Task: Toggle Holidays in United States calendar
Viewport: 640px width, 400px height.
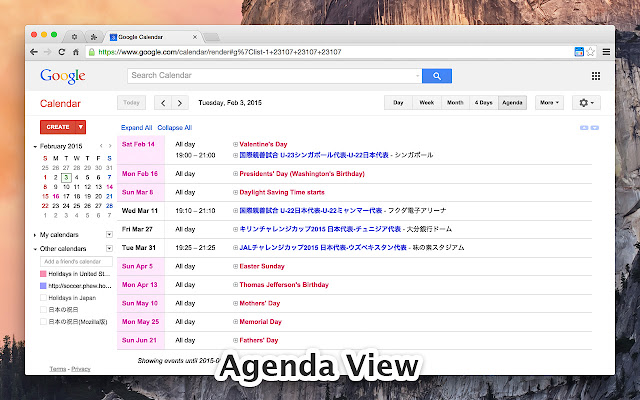Action: click(x=43, y=274)
